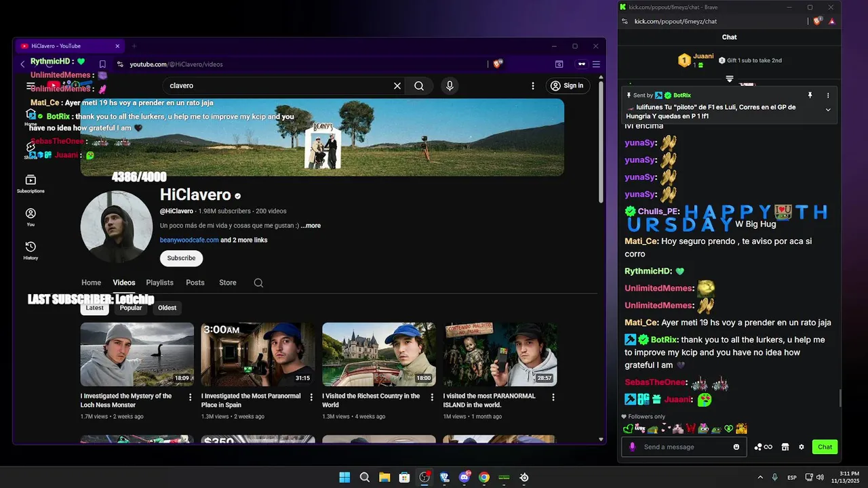868x488 pixels.
Task: Open Kick chat settings gear
Action: (x=801, y=447)
